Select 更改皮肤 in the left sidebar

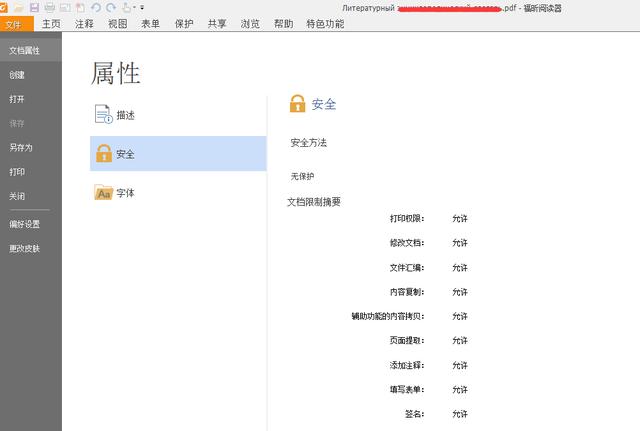[x=24, y=249]
